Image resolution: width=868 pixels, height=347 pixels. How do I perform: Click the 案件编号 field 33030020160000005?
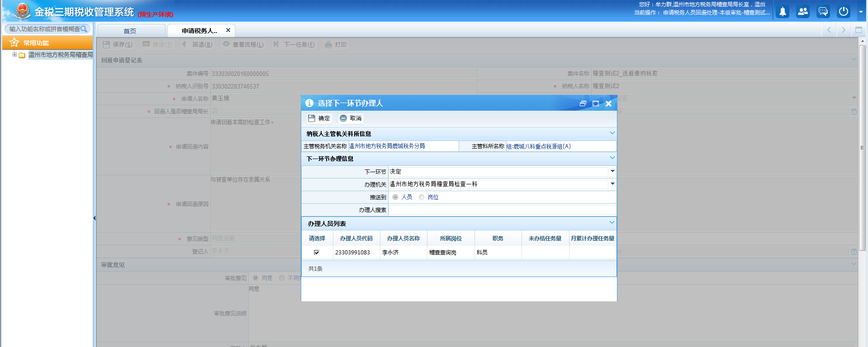pos(344,74)
